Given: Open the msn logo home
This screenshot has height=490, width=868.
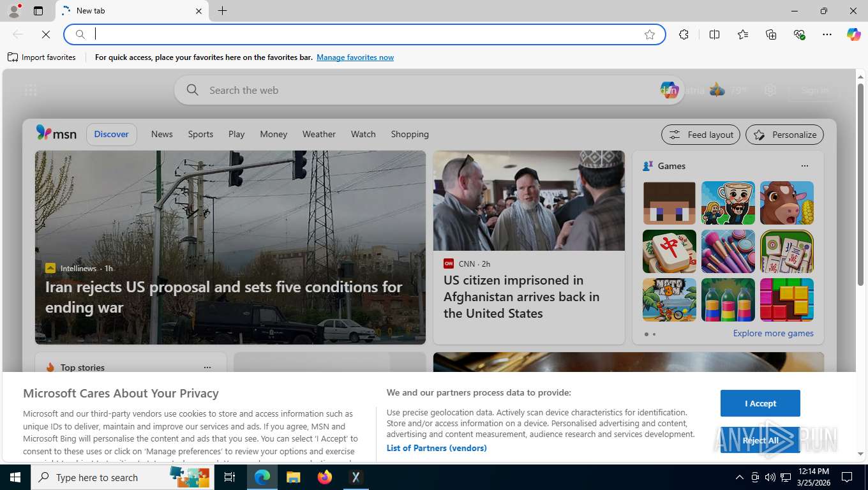Looking at the screenshot, I should coord(56,133).
